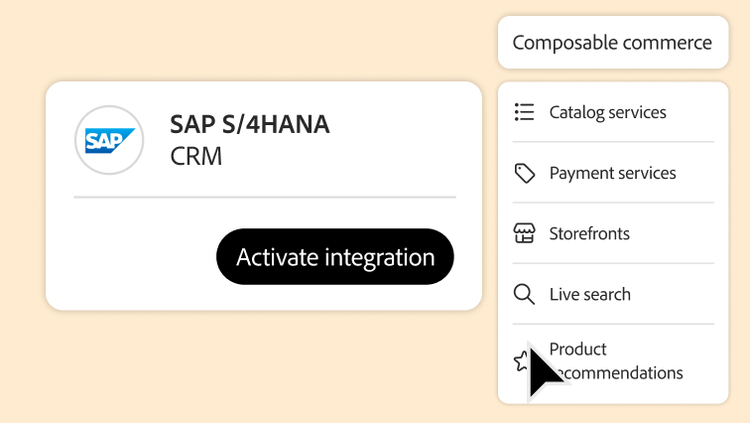Click the CRM subtitle text
The image size is (750, 423).
click(196, 157)
